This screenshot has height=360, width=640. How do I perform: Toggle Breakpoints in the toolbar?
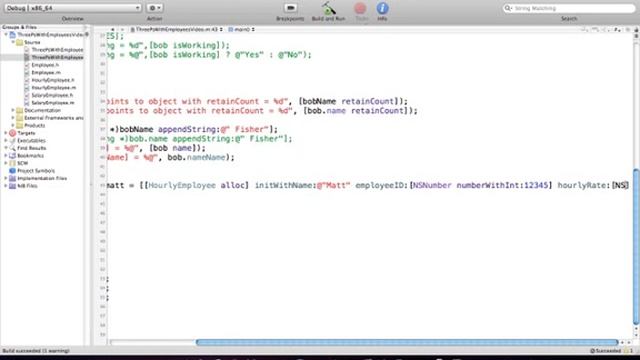pos(290,8)
